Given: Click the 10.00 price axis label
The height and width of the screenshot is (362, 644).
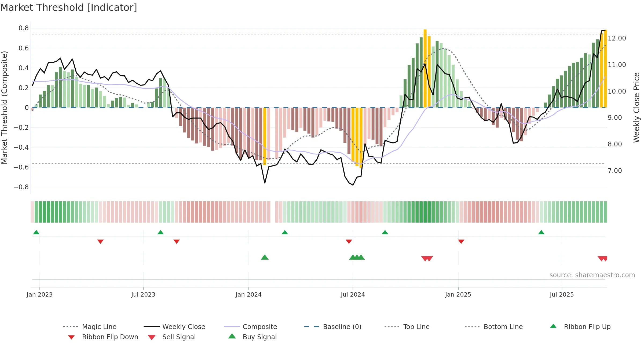Looking at the screenshot, I should click(617, 91).
